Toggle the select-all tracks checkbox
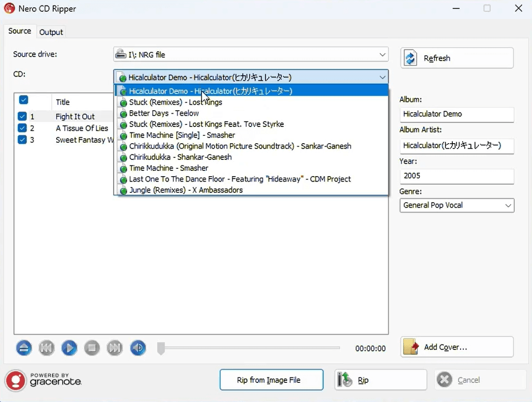The image size is (532, 402). (x=24, y=100)
